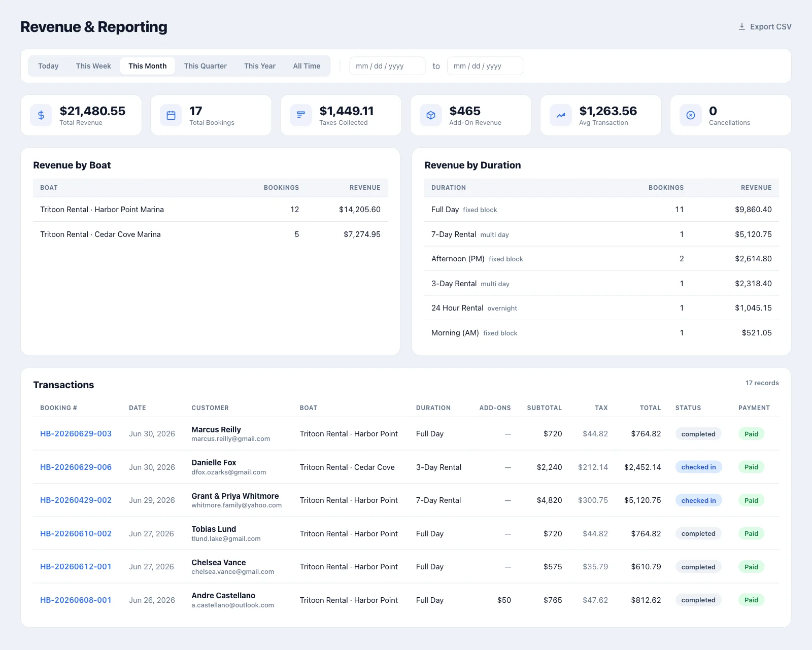The image size is (812, 650).
Task: Click the box icon on Add-On Revenue card
Action: pyautogui.click(x=431, y=115)
